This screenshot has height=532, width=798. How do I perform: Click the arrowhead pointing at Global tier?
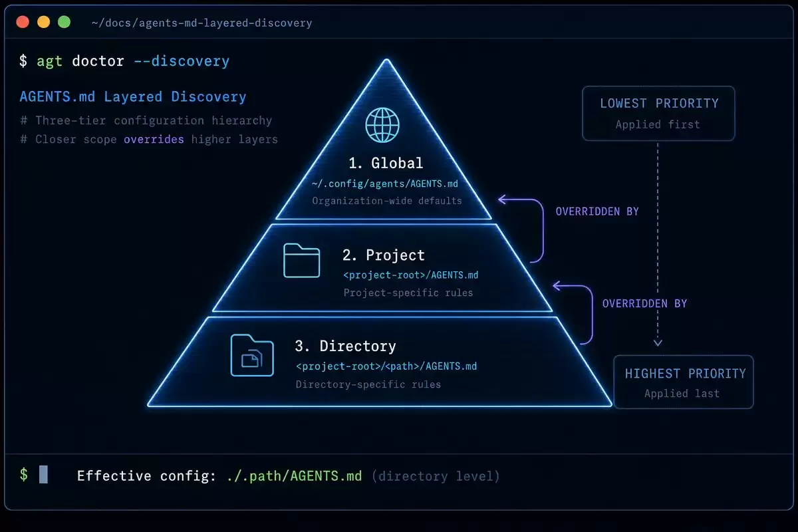pyautogui.click(x=503, y=198)
